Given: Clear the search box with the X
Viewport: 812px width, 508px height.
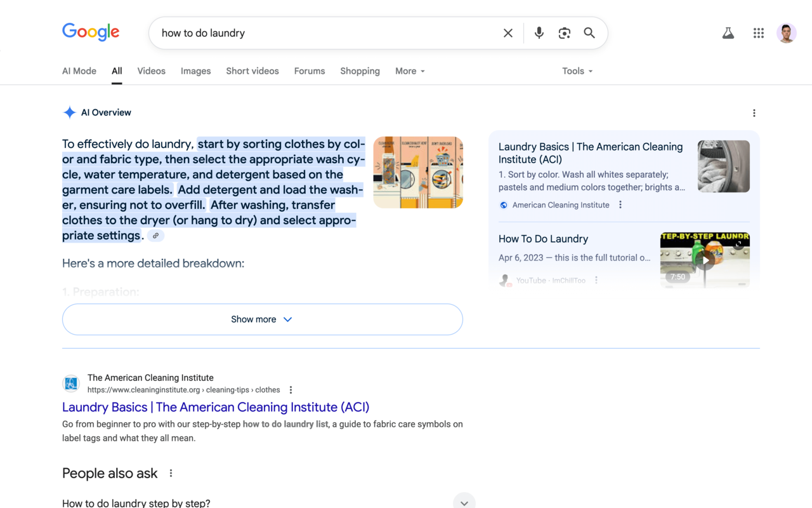Looking at the screenshot, I should [x=507, y=32].
